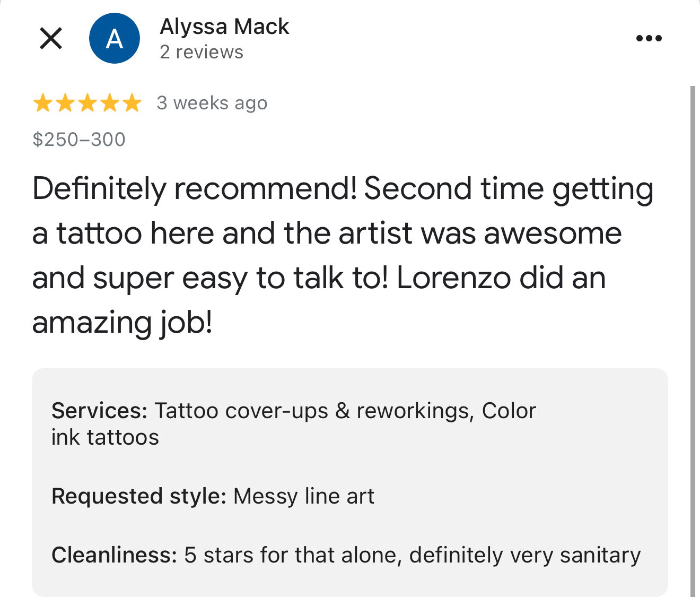Open Alyssa Mack's profile name link
The width and height of the screenshot is (700, 597).
tap(224, 27)
